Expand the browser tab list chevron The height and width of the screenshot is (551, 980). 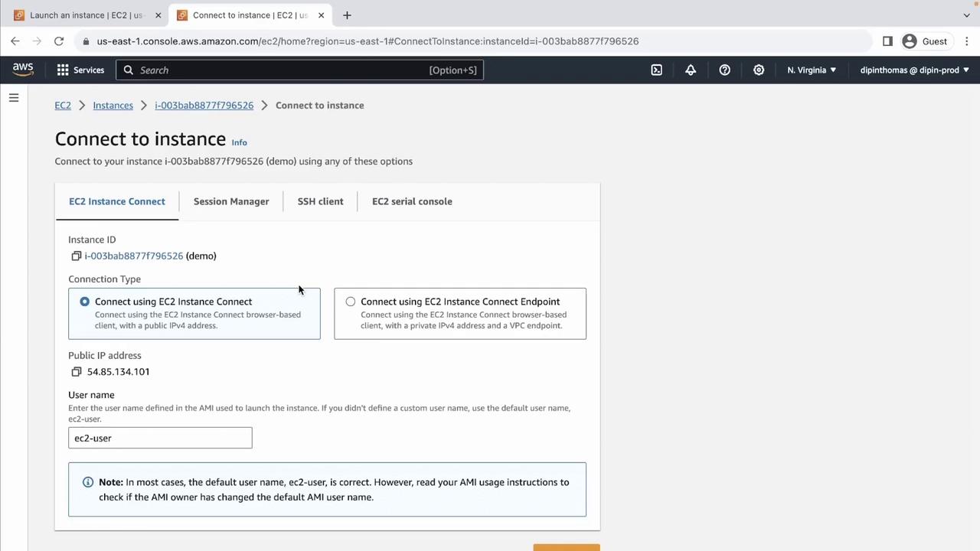(966, 15)
